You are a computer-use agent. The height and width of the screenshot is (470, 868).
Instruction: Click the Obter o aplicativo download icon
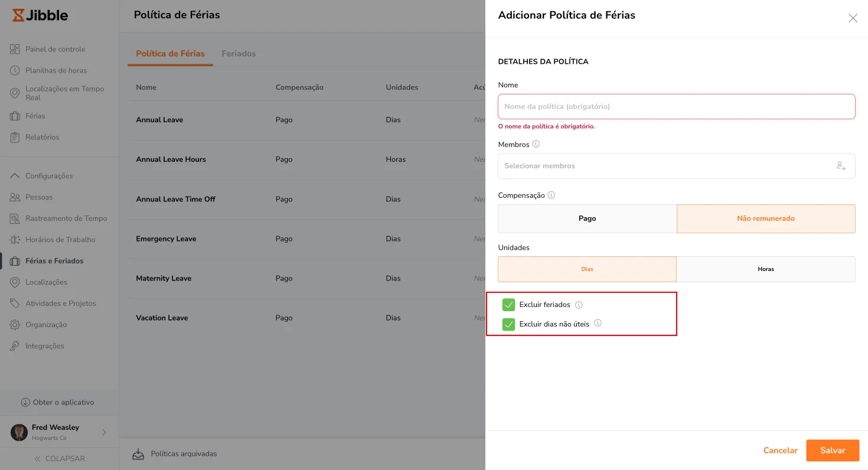click(x=25, y=402)
